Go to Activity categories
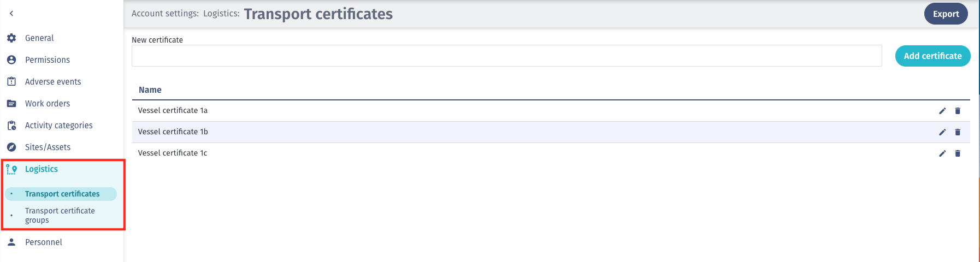Image resolution: width=980 pixels, height=262 pixels. pos(59,126)
